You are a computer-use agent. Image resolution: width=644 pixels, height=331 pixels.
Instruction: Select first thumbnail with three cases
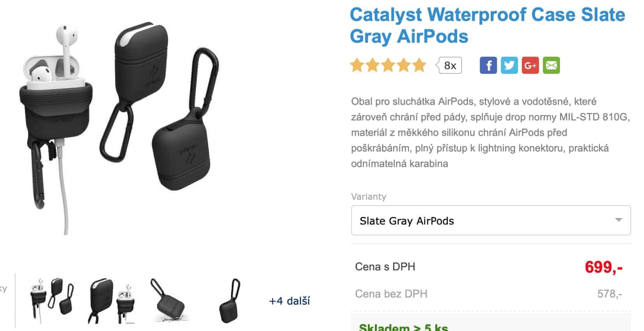point(51,300)
